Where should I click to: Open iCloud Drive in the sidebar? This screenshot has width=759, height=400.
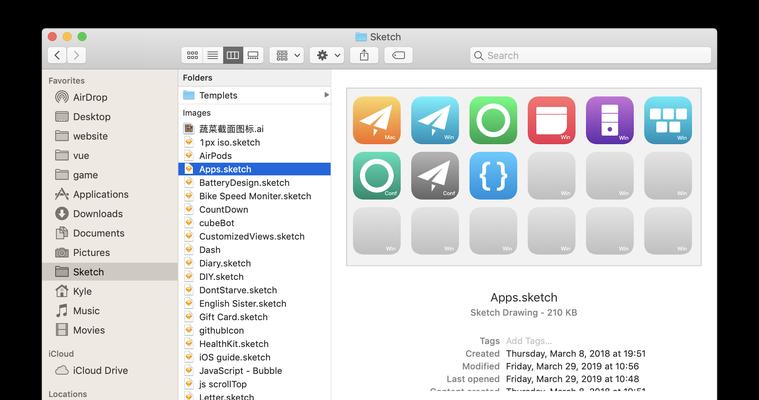(110, 370)
